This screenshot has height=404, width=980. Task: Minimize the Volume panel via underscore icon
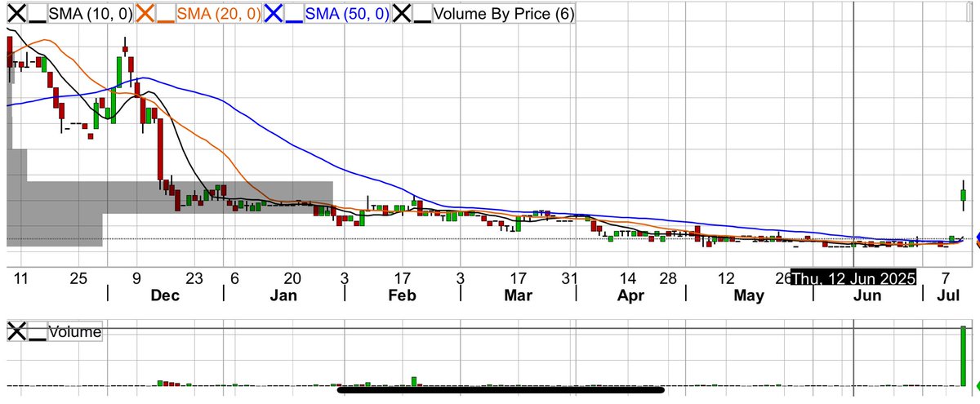37,331
